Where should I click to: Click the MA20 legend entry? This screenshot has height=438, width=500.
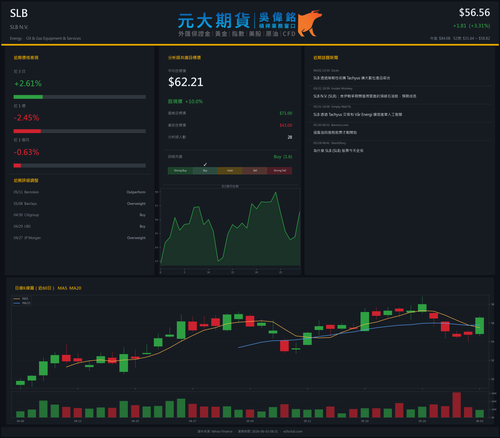(22, 303)
